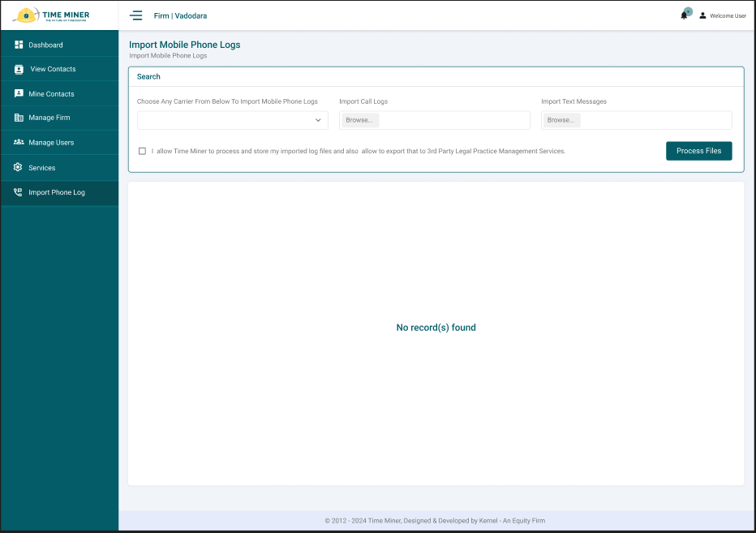The image size is (756, 533).
Task: Toggle the hamburger menu button
Action: tap(136, 15)
